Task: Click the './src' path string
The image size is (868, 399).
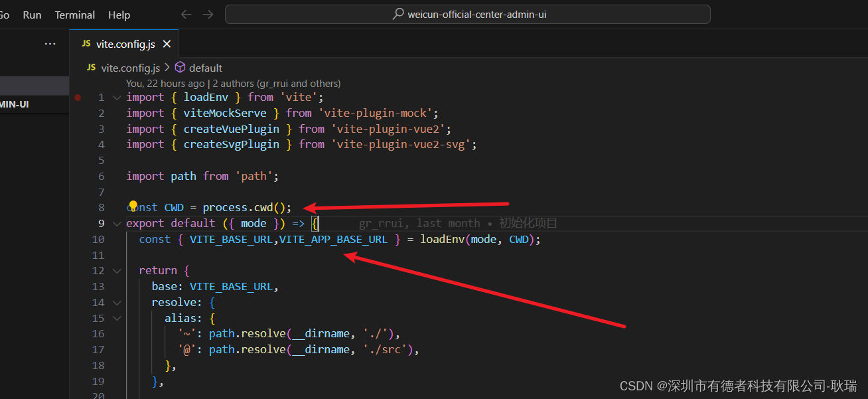Action: point(388,349)
